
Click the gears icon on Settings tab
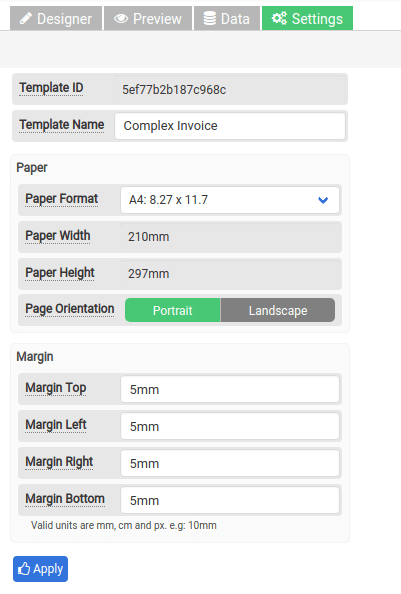pyautogui.click(x=279, y=18)
